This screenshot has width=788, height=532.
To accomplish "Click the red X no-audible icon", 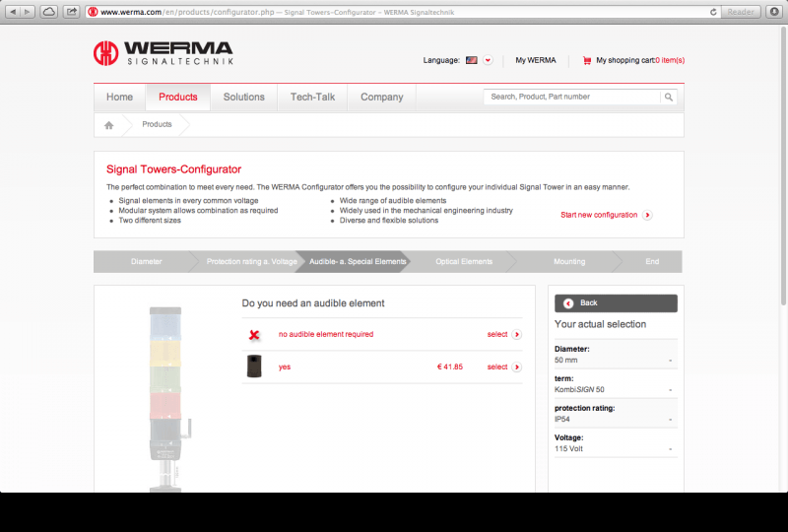I will point(254,335).
